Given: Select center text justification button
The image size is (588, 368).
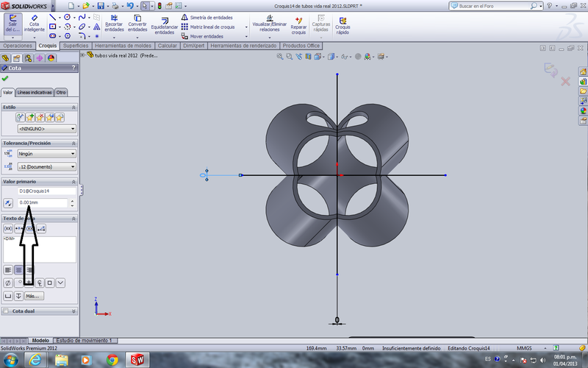Looking at the screenshot, I should pyautogui.click(x=19, y=270).
